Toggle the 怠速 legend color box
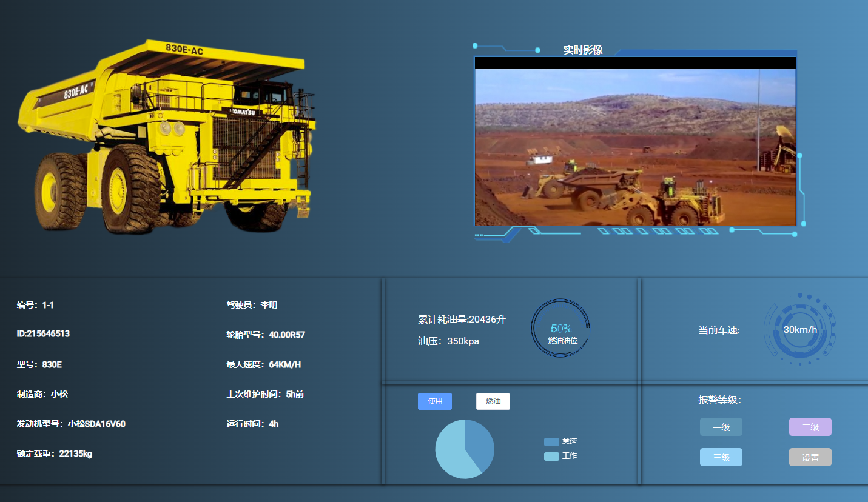This screenshot has width=868, height=502. (x=551, y=441)
